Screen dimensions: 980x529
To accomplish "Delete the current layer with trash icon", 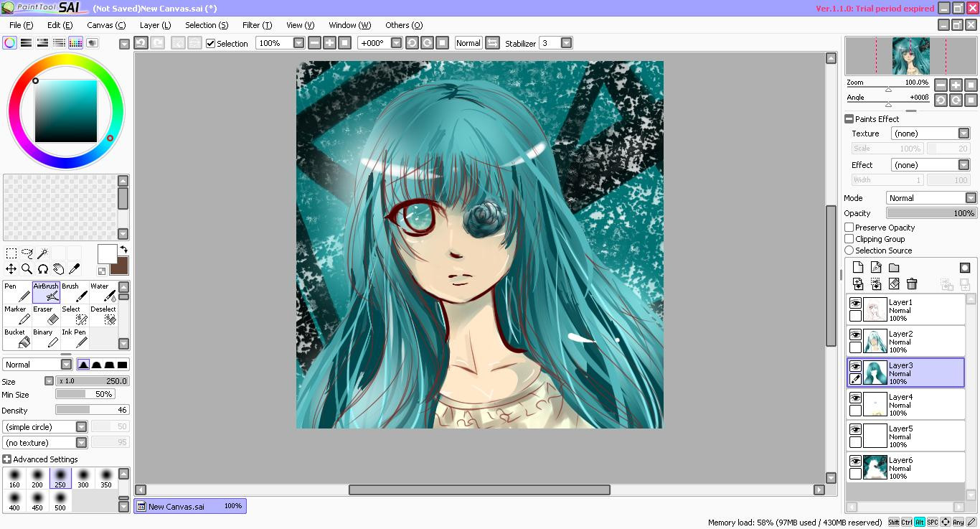I will click(912, 284).
